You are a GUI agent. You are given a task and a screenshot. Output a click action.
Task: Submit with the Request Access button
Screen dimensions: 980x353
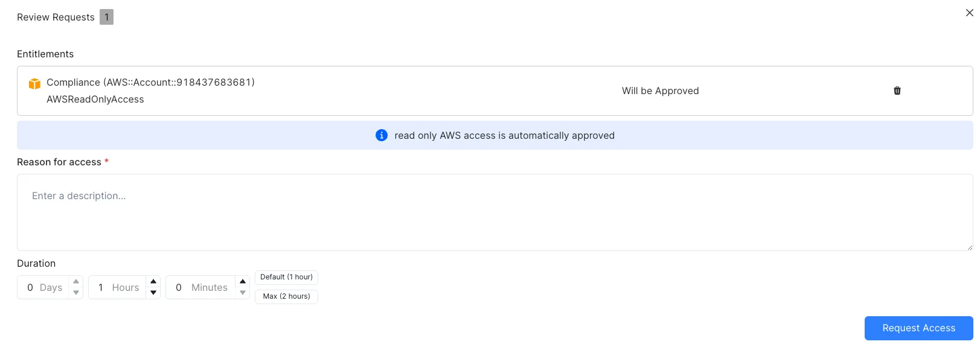click(x=918, y=328)
